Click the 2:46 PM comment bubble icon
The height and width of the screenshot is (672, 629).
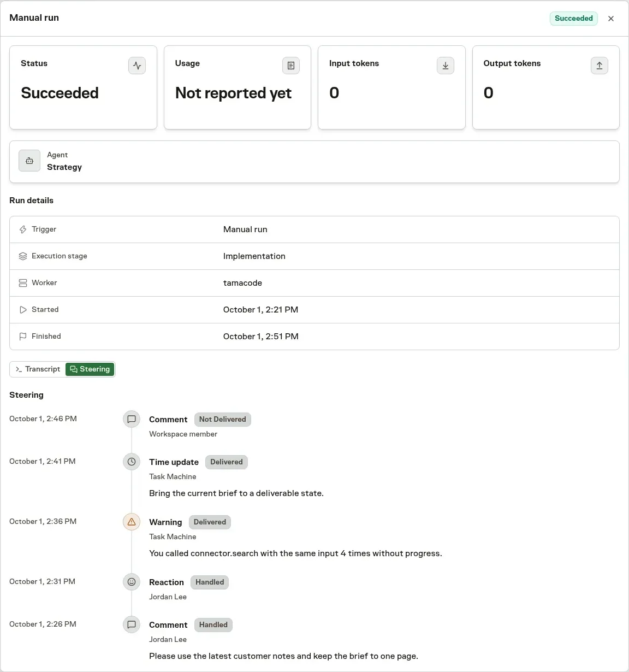tap(132, 419)
